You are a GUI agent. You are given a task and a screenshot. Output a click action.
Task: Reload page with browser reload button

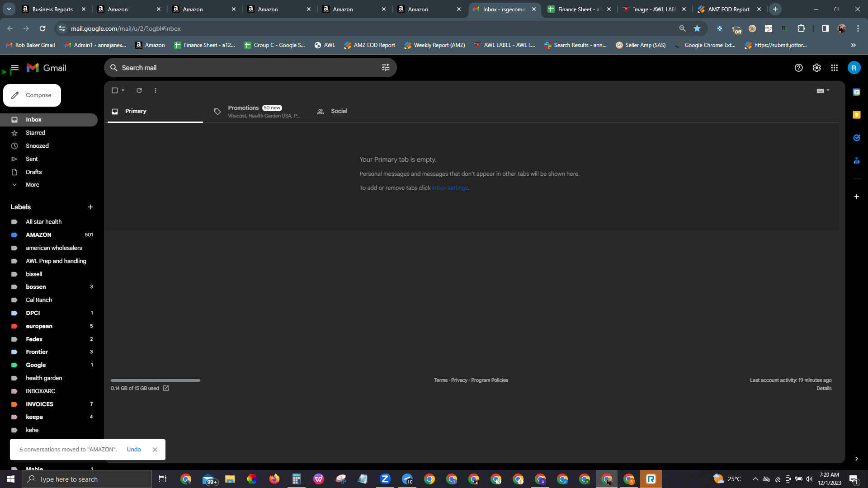point(42,28)
